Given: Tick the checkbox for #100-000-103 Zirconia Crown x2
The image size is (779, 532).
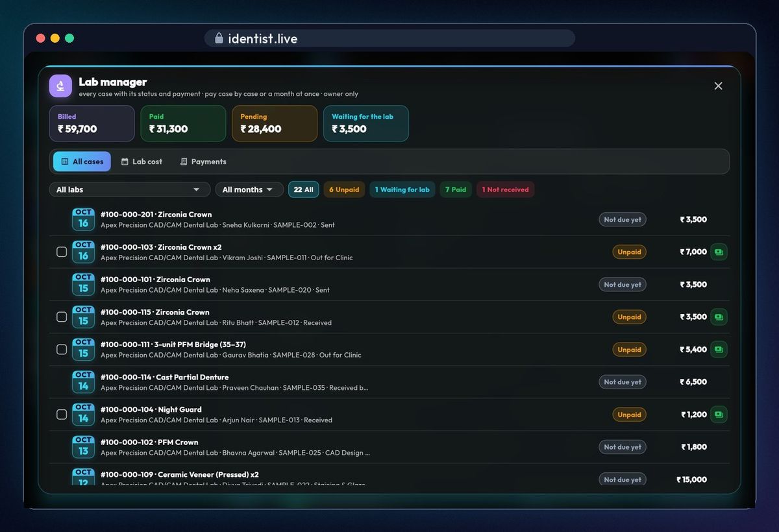Looking at the screenshot, I should pos(62,252).
